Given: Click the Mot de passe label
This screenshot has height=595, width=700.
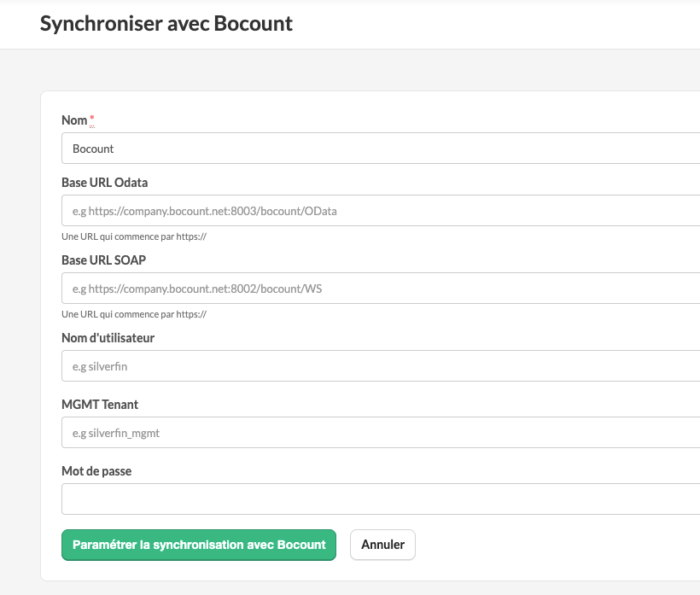Looking at the screenshot, I should click(x=96, y=471).
